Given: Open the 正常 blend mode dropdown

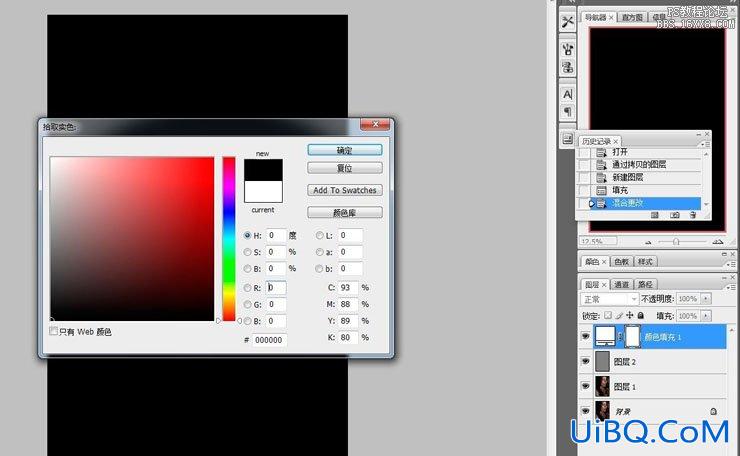Looking at the screenshot, I should [x=609, y=299].
